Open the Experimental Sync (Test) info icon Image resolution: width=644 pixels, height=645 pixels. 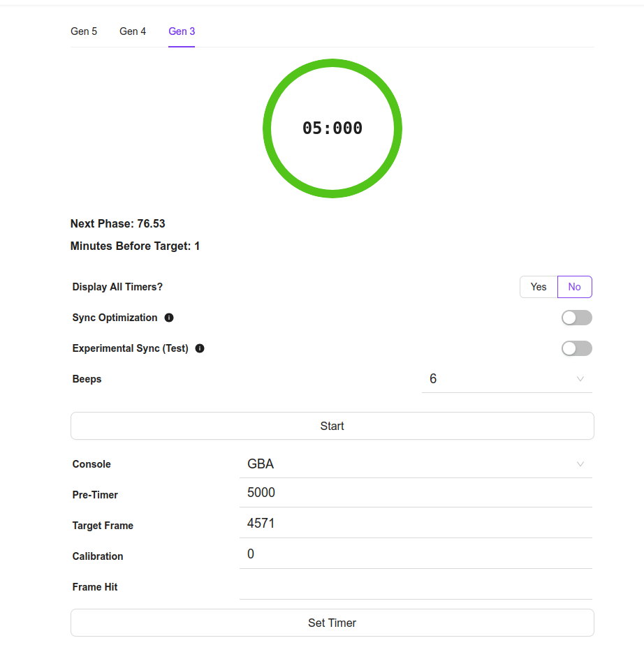pyautogui.click(x=200, y=348)
